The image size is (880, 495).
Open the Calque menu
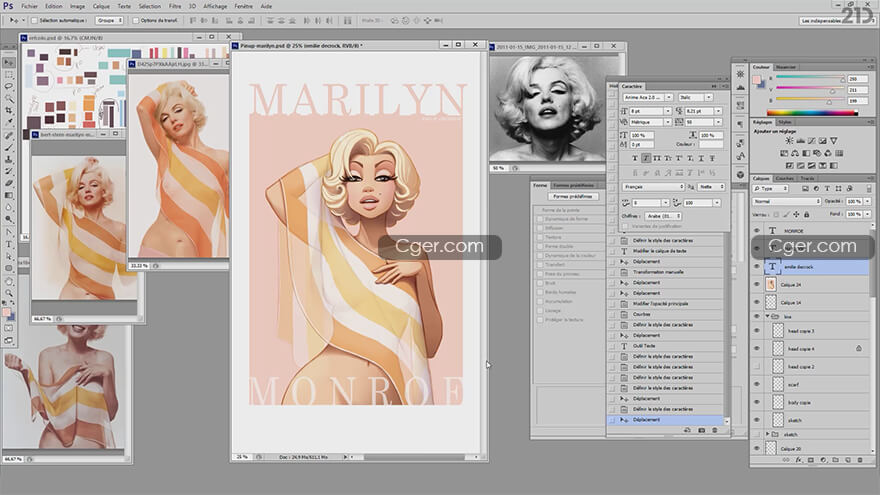[x=101, y=6]
